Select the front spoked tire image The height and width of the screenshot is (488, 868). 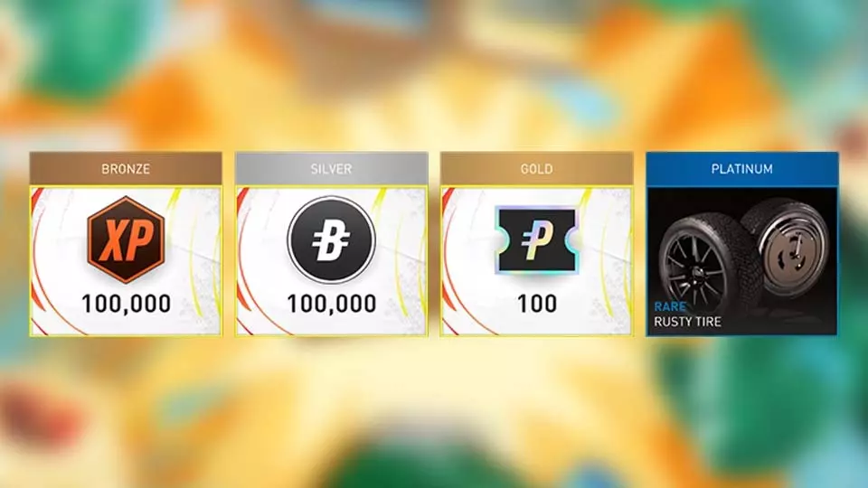point(704,267)
